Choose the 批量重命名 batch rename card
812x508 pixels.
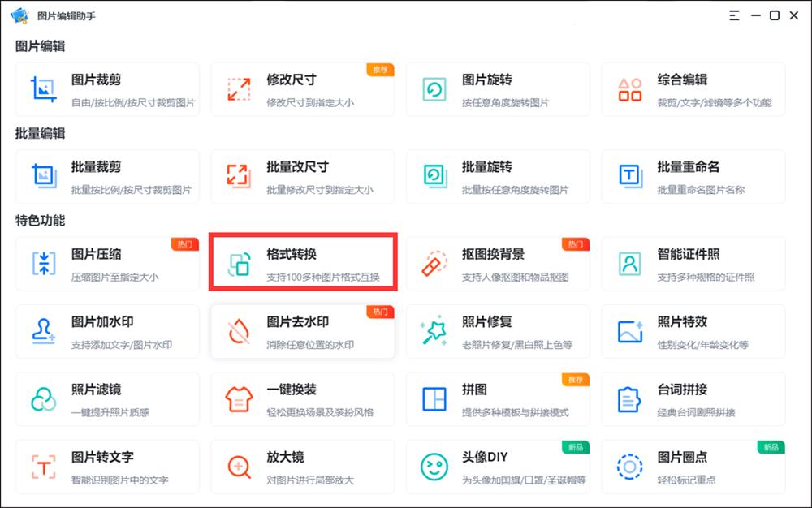(693, 176)
